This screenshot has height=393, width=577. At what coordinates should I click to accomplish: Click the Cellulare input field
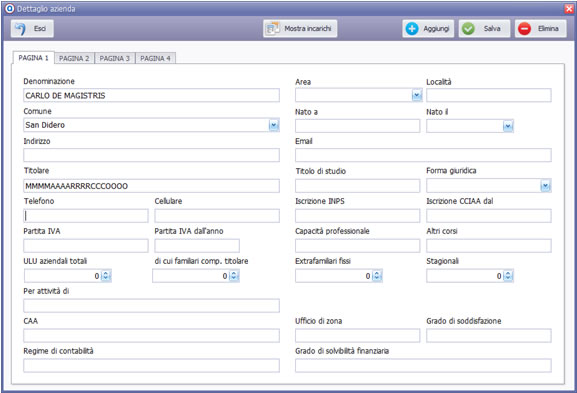pyautogui.click(x=217, y=216)
